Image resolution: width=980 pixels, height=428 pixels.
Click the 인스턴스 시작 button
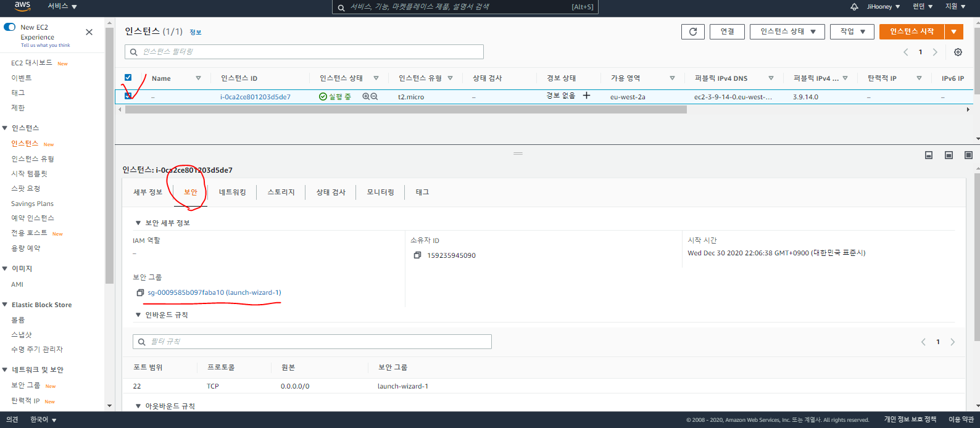click(x=912, y=31)
